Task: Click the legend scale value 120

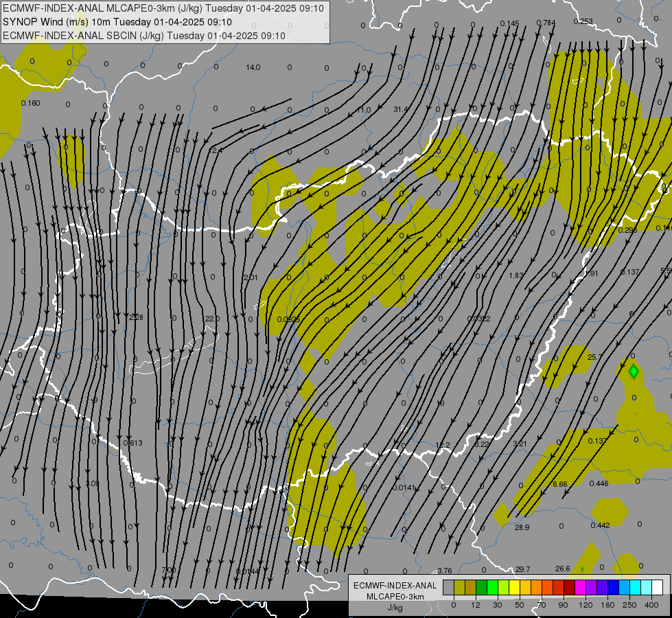Action: [586, 605]
